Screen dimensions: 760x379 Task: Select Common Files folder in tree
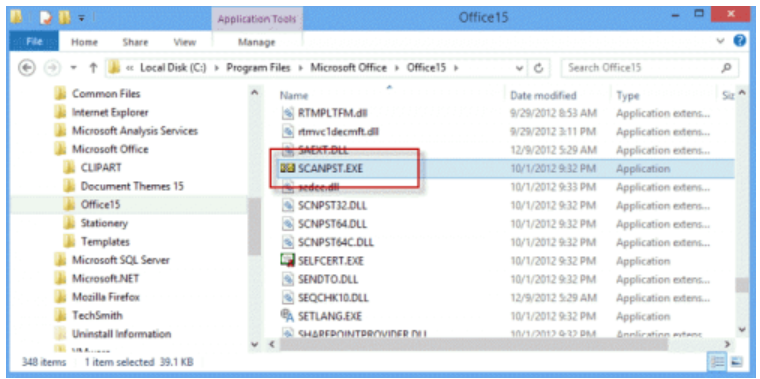tap(106, 94)
